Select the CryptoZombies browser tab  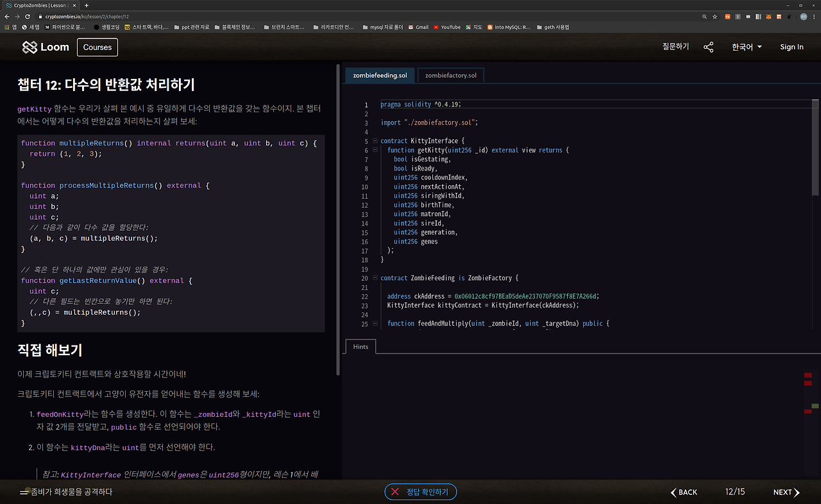(40, 5)
